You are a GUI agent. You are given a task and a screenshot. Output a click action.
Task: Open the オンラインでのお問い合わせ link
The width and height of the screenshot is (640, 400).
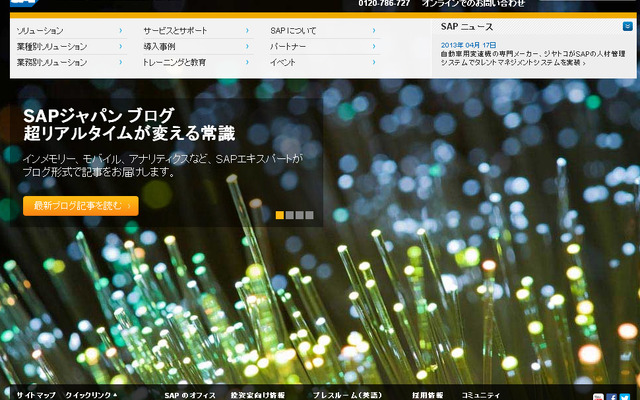coord(473,3)
